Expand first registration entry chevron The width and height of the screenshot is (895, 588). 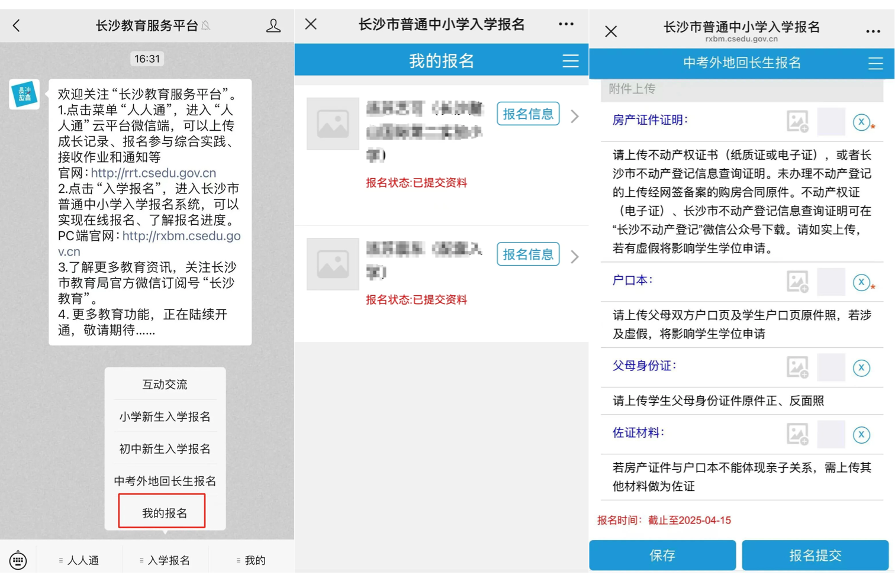coord(574,116)
